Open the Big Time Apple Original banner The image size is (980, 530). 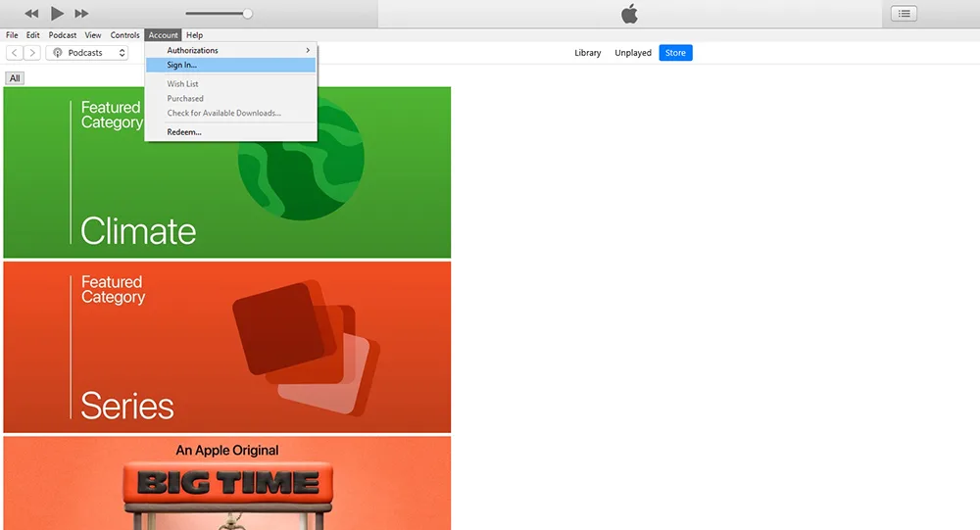coord(227,483)
